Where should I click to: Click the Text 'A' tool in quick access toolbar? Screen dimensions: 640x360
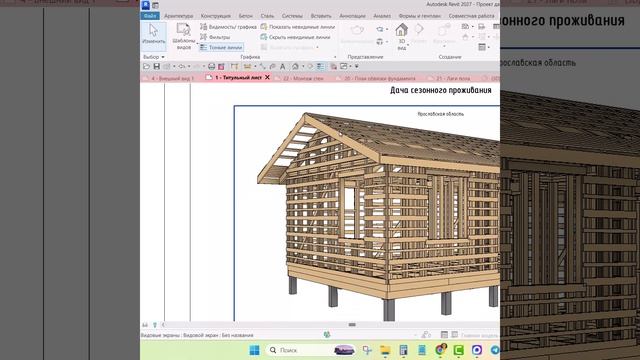coord(282,67)
